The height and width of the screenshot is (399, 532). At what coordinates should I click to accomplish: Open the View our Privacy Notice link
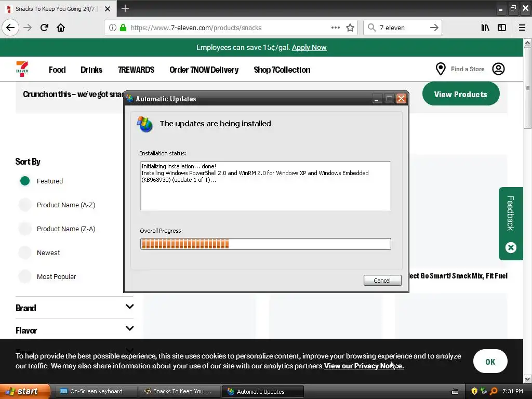[x=364, y=366]
